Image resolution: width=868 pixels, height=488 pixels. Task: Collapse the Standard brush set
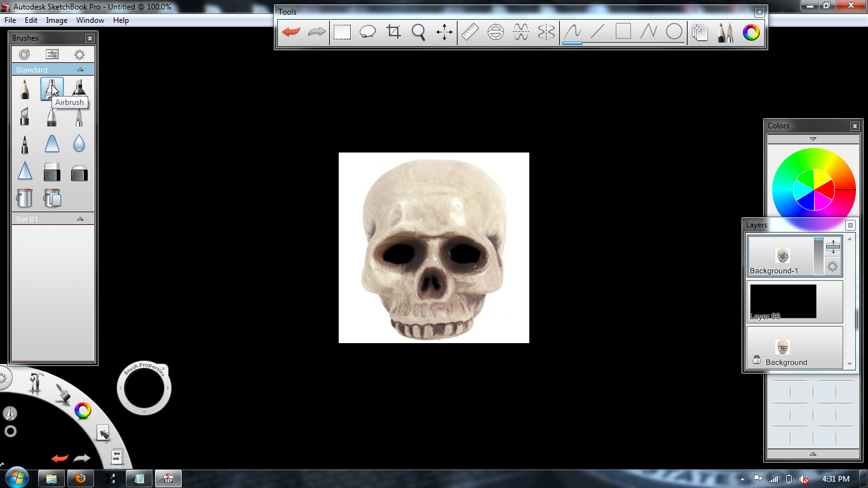(80, 69)
